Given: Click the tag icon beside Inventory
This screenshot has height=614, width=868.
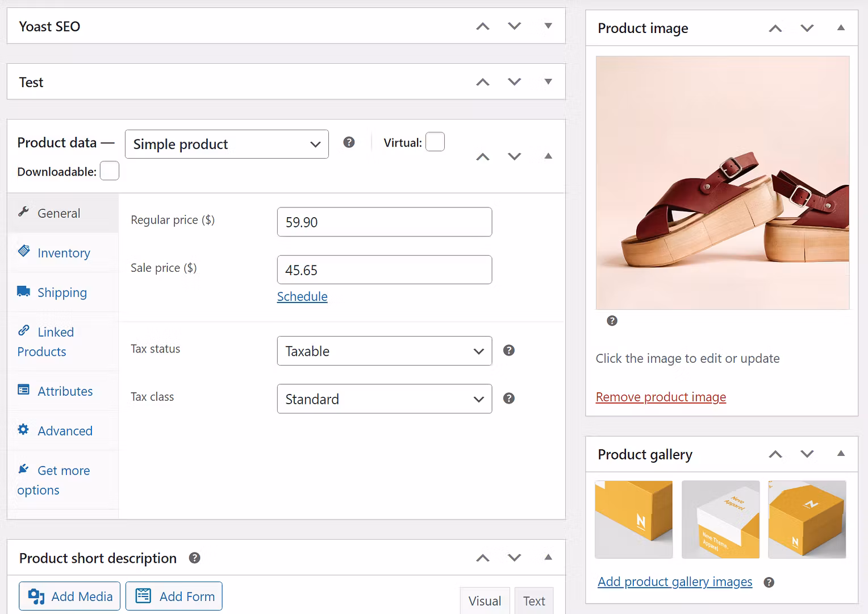Looking at the screenshot, I should pyautogui.click(x=24, y=251).
